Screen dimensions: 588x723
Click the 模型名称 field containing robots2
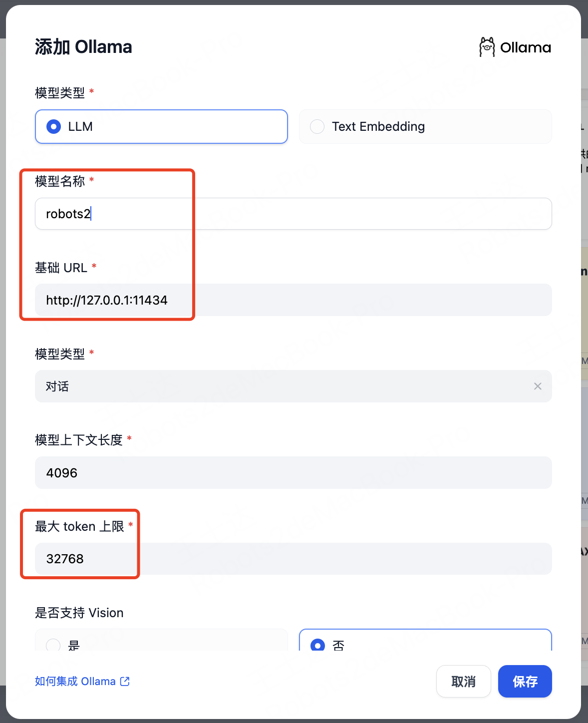(x=294, y=214)
